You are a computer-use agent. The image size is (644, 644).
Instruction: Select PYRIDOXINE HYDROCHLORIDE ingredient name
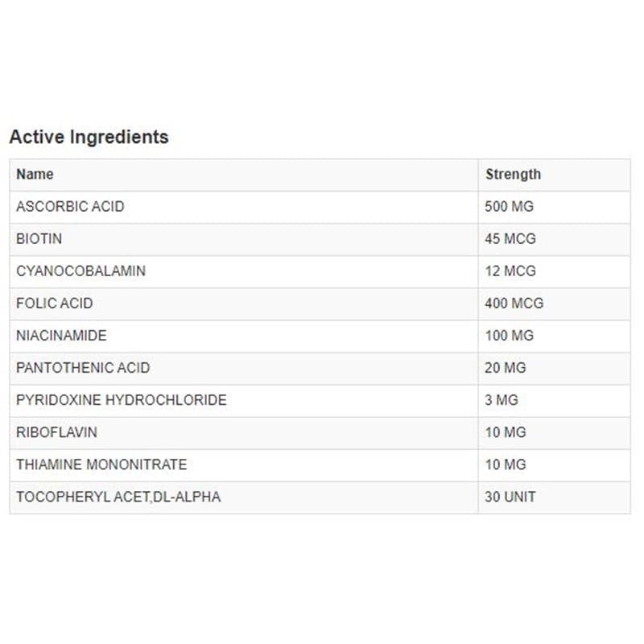pyautogui.click(x=122, y=400)
